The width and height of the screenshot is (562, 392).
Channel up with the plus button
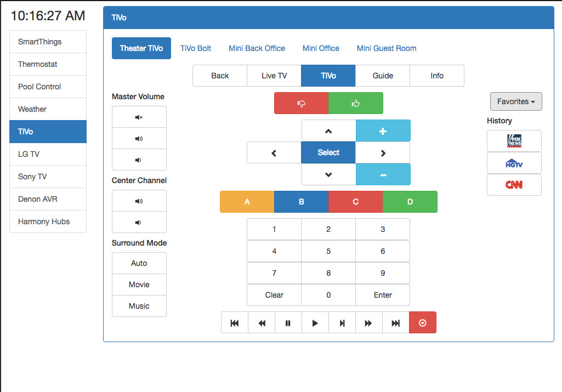click(383, 131)
